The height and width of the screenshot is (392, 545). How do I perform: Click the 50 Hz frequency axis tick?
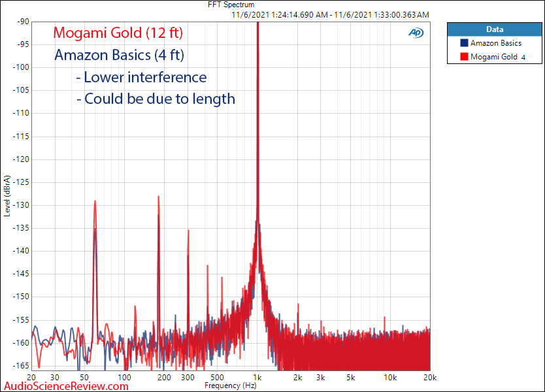84,378
